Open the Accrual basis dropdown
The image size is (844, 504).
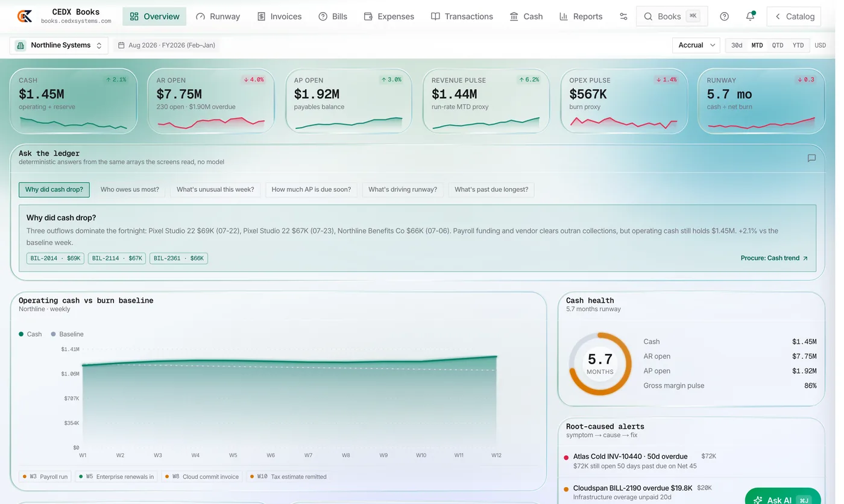(x=696, y=45)
